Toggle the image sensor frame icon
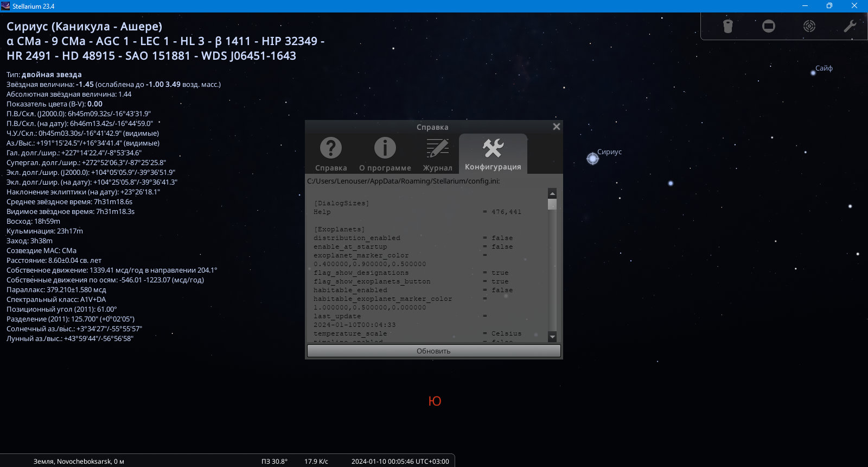The height and width of the screenshot is (467, 868). (769, 26)
